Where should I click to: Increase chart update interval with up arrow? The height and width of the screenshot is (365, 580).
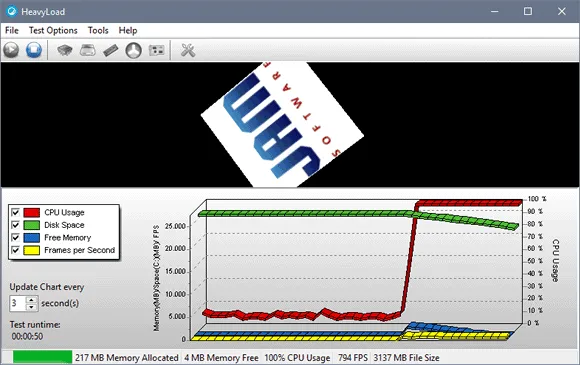pyautogui.click(x=31, y=300)
